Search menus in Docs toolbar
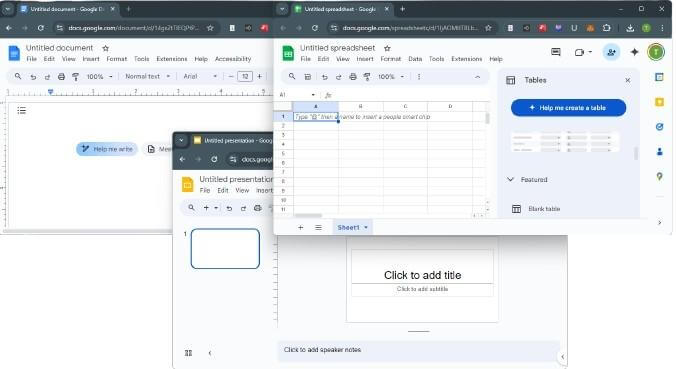676x369 pixels. [18, 76]
